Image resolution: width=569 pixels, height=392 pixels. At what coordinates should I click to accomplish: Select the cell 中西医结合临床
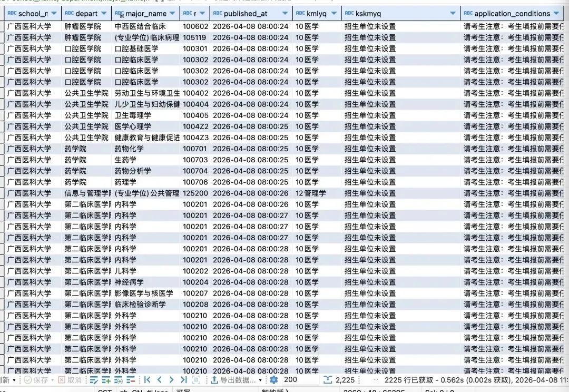tap(146, 26)
